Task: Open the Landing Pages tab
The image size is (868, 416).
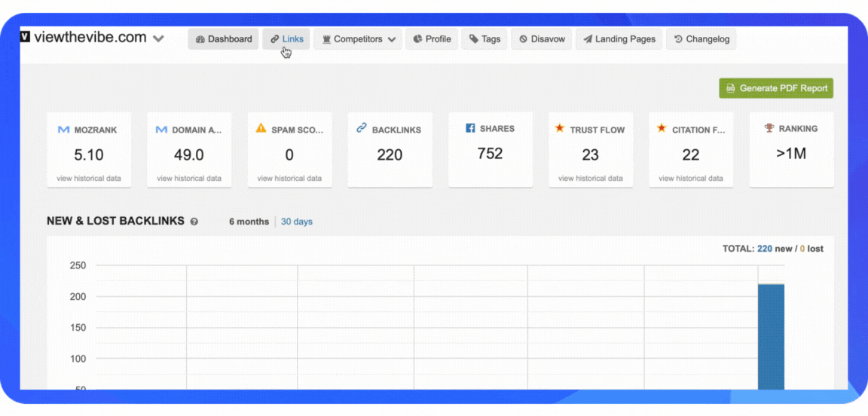Action: point(619,38)
